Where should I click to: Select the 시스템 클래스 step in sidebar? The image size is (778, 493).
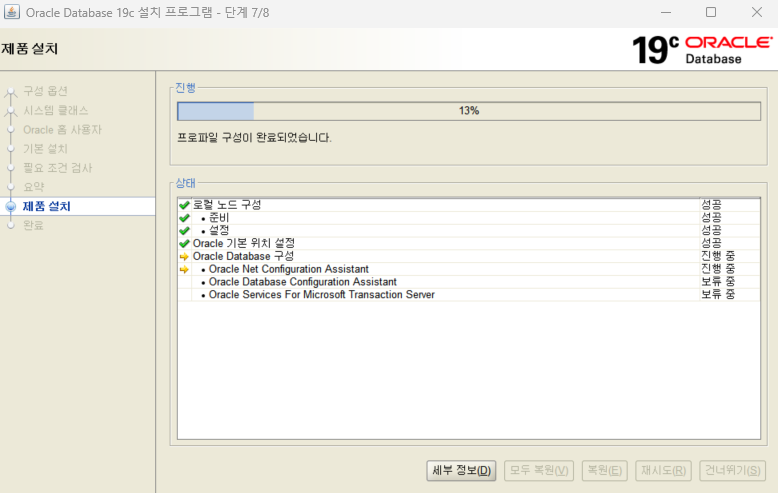pos(56,110)
